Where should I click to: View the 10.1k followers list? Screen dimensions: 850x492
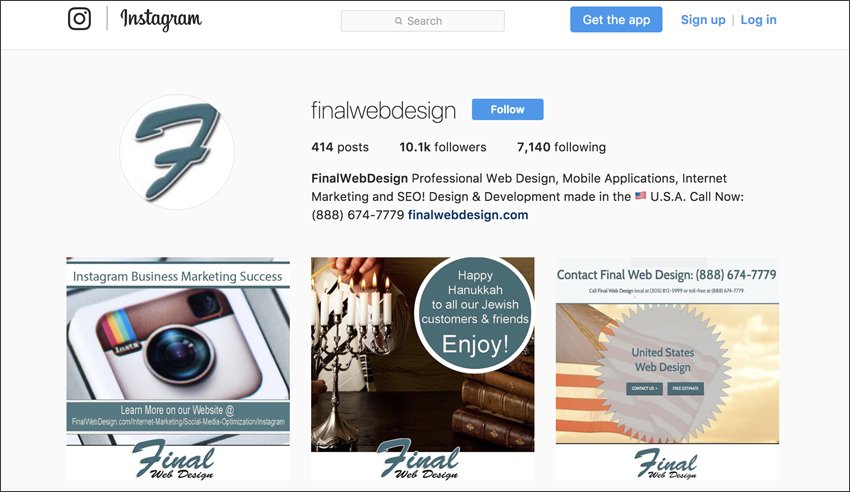coord(443,147)
